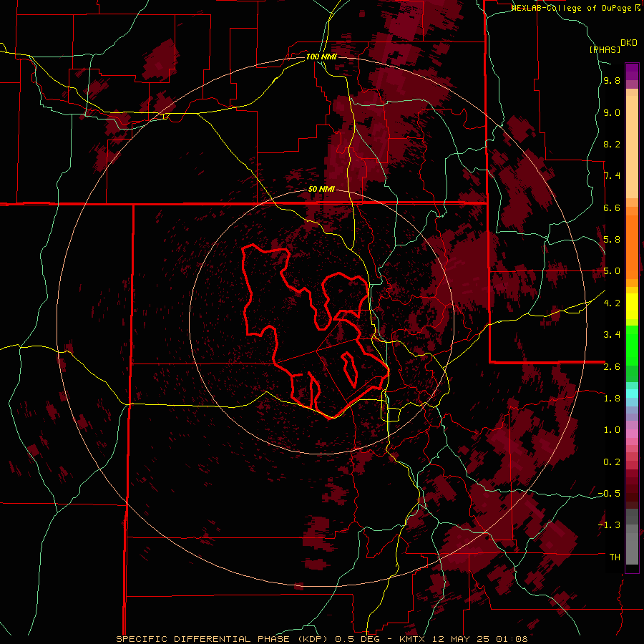Click the purple top segment of the color bar

pos(632,72)
